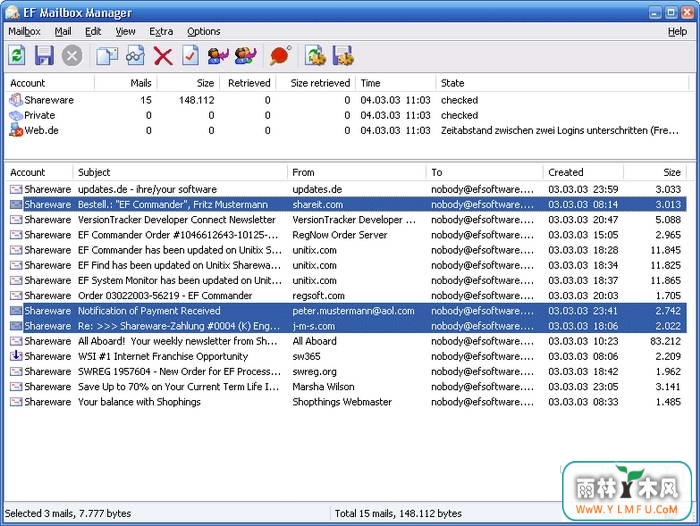700x526 pixels.
Task: Select mail 'EF System Monitor has been updated'
Action: point(346,280)
